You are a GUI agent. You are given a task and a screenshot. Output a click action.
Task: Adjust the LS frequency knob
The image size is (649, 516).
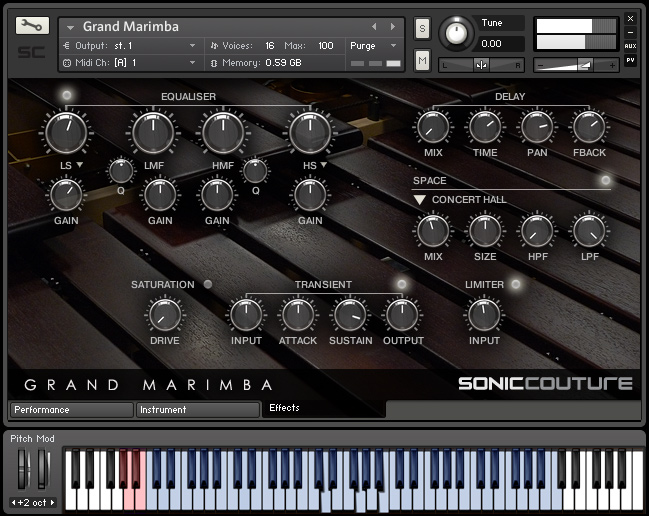tap(66, 132)
